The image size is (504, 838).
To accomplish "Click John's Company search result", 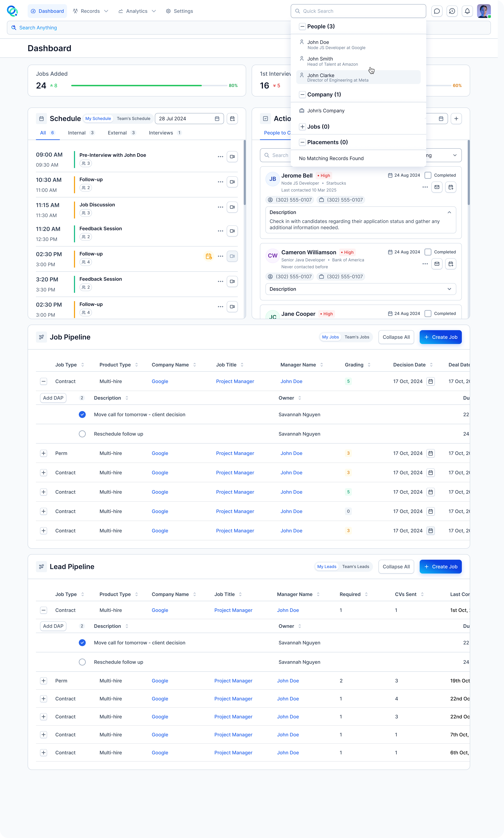I will [358, 111].
